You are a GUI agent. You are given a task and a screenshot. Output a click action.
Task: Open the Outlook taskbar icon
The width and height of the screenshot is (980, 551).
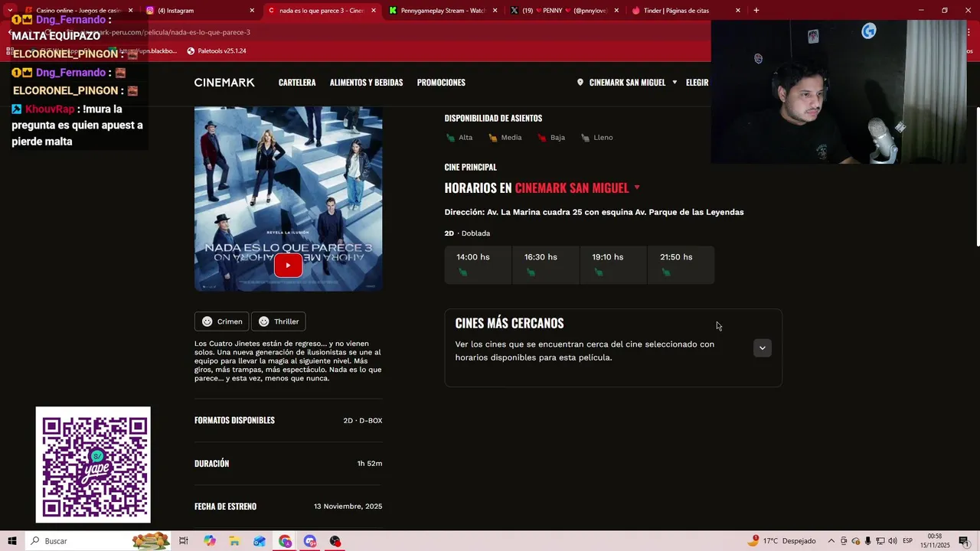[x=260, y=541]
